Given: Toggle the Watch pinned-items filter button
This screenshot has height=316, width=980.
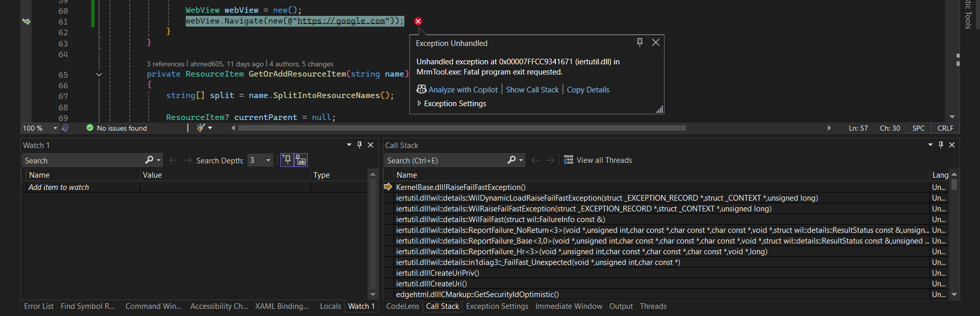Looking at the screenshot, I should point(287,160).
